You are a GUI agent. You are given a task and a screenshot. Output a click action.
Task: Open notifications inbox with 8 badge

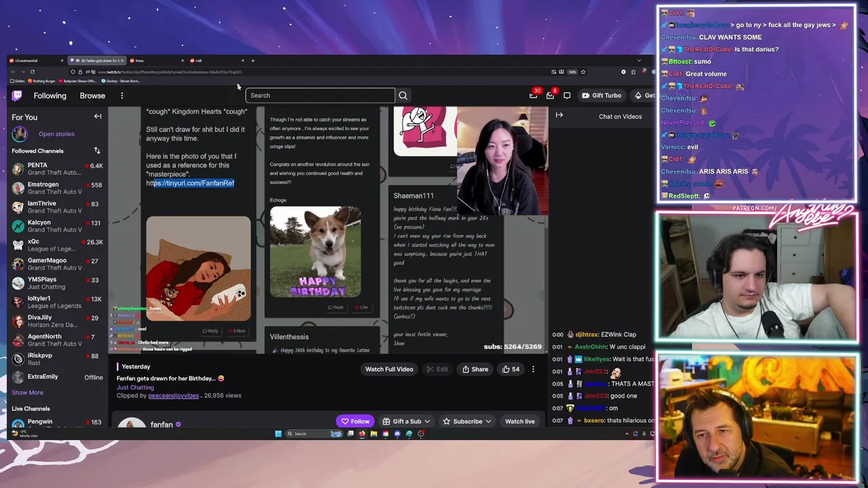coord(550,96)
